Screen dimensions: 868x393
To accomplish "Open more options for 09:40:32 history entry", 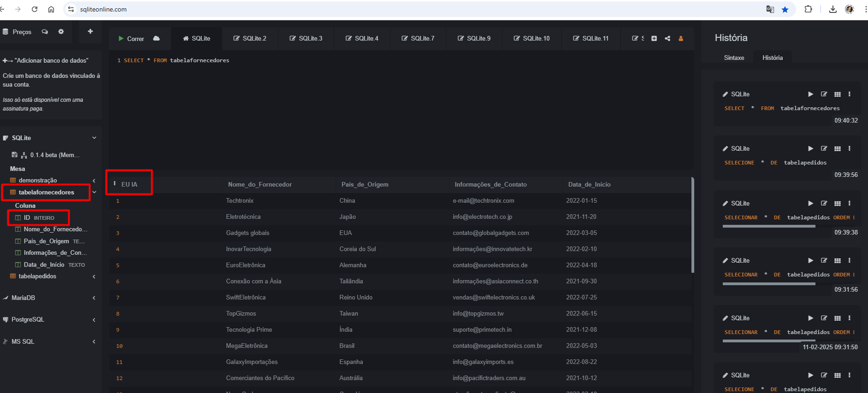I will 850,94.
